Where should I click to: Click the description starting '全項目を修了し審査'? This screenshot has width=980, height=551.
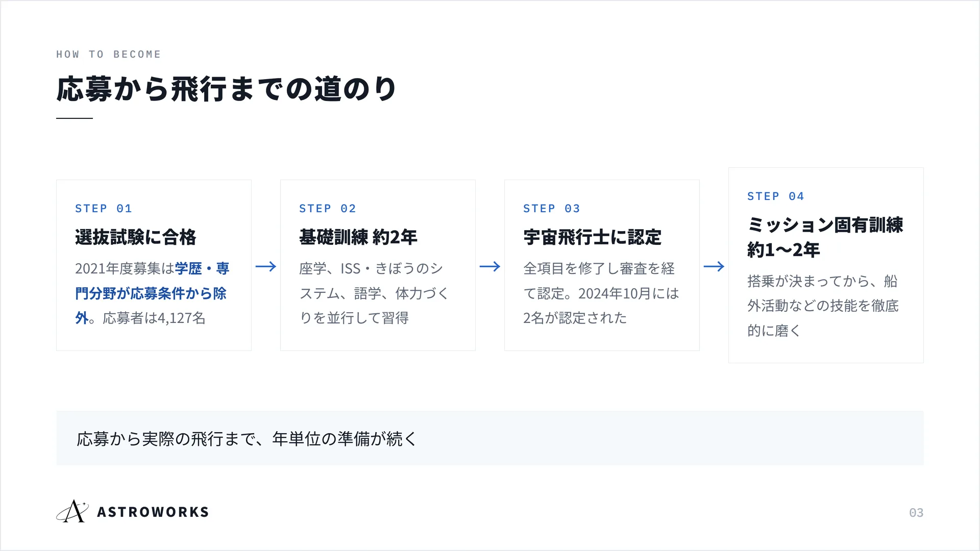click(601, 293)
